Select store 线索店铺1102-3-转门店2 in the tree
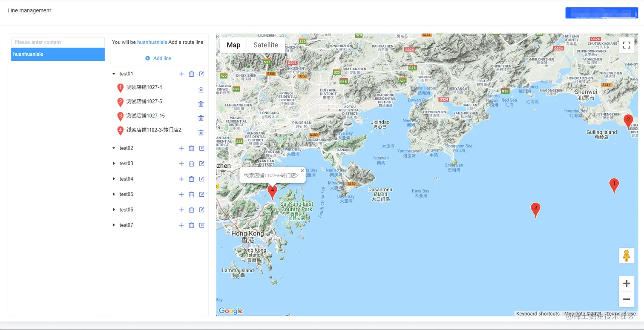This screenshot has width=644, height=330. coord(154,130)
